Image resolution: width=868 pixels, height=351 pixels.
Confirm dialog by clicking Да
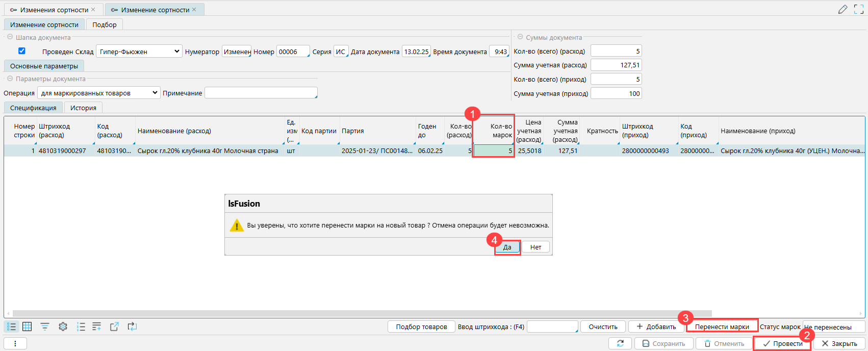[x=507, y=247]
